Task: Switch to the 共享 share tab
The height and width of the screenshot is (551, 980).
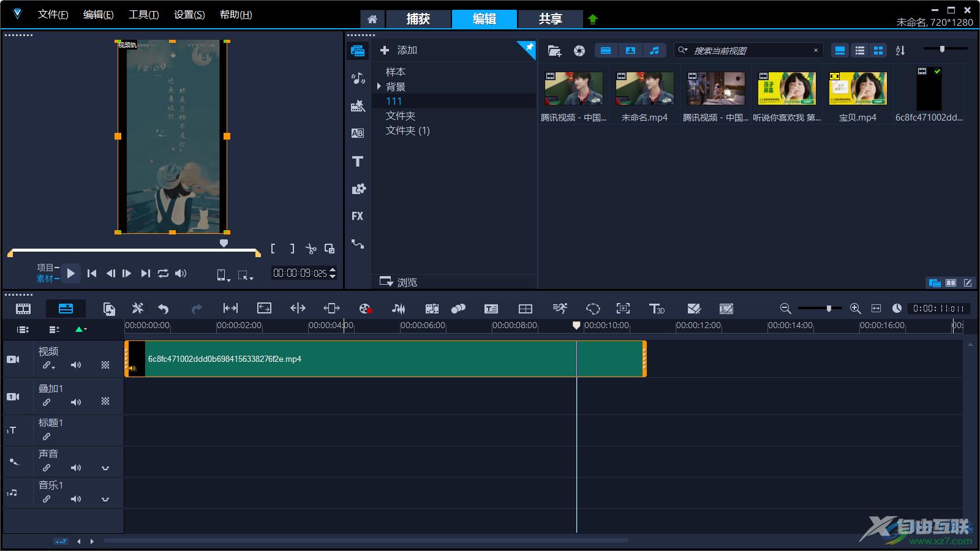Action: (550, 19)
